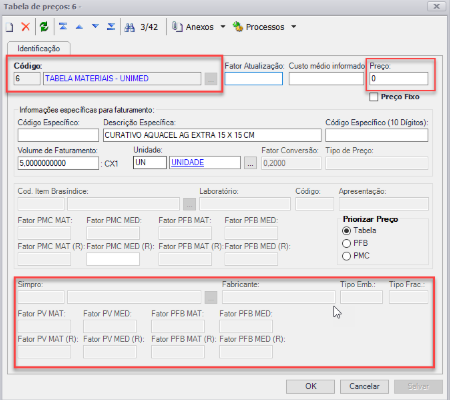Image resolution: width=450 pixels, height=400 pixels.
Task: Open unit lookup ellipsis button
Action: tap(250, 163)
